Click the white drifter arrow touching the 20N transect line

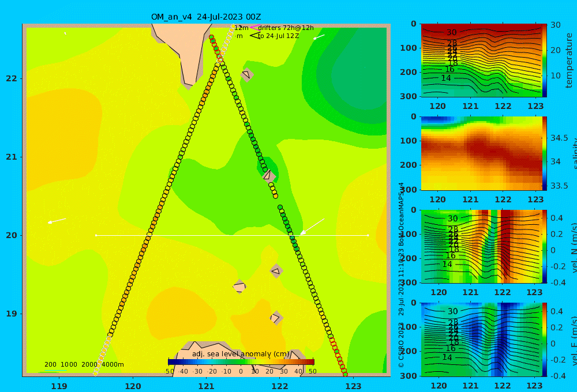tap(312, 227)
